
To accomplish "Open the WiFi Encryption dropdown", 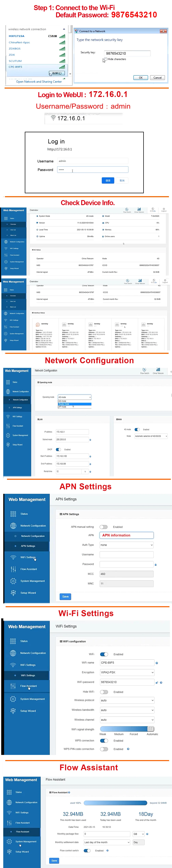I will coord(127,672).
